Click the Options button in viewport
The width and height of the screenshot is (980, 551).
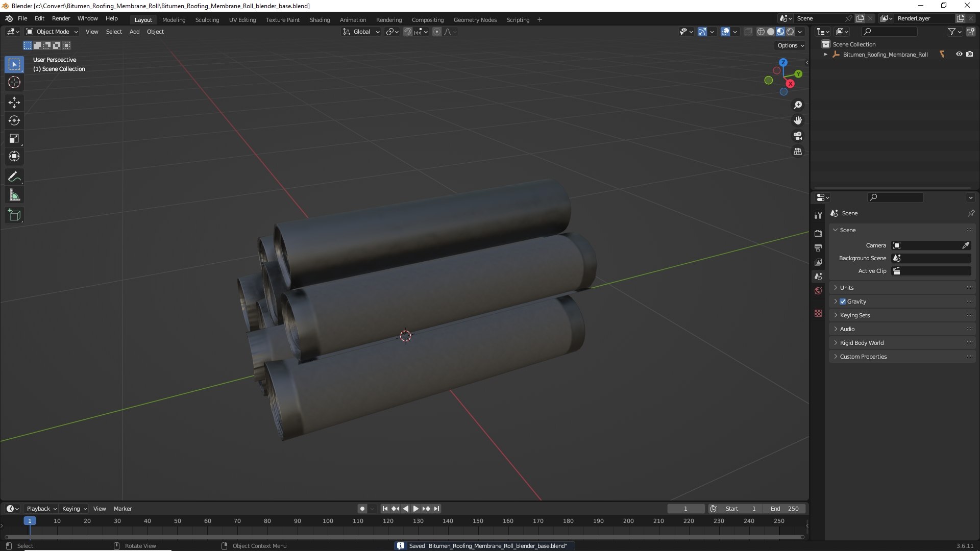coord(791,45)
